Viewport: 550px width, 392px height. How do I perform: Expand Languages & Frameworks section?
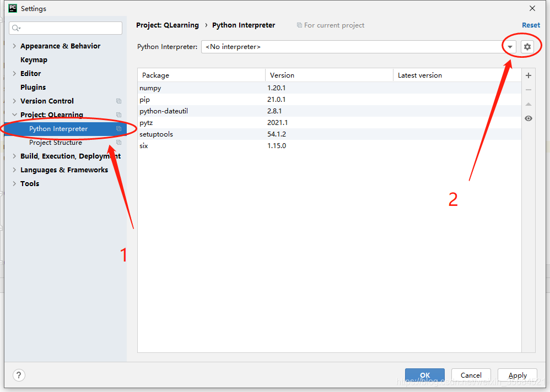pyautogui.click(x=14, y=170)
